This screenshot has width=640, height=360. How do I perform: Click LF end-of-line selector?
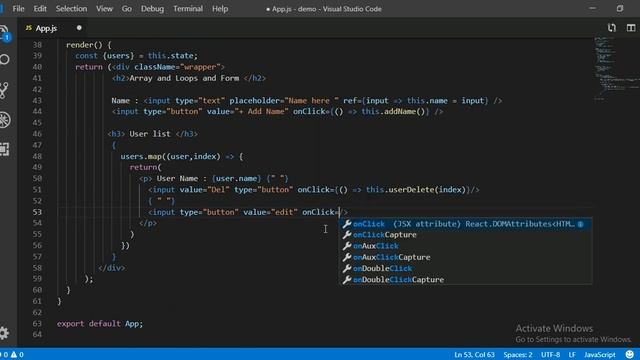(x=572, y=355)
